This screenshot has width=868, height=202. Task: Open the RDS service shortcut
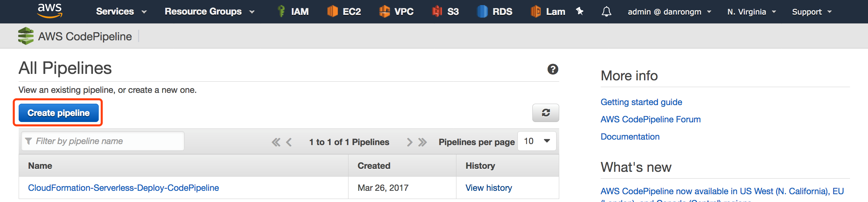(x=495, y=12)
